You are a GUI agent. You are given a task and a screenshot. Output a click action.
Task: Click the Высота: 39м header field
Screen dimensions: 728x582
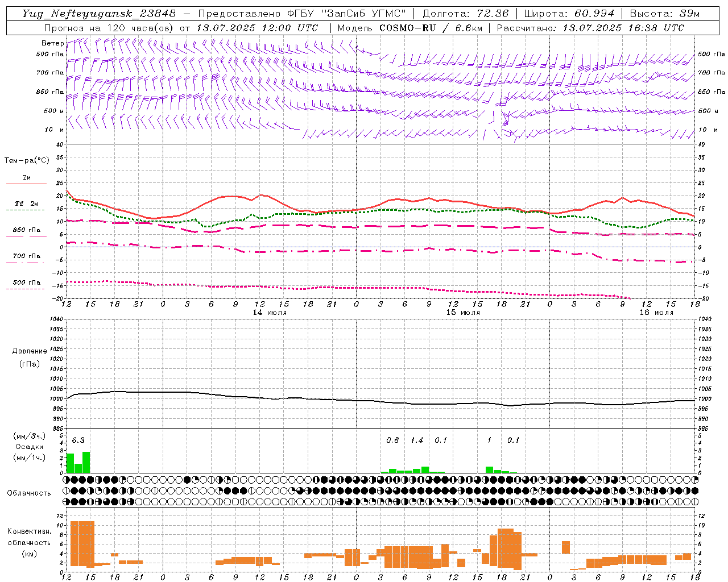tap(665, 14)
